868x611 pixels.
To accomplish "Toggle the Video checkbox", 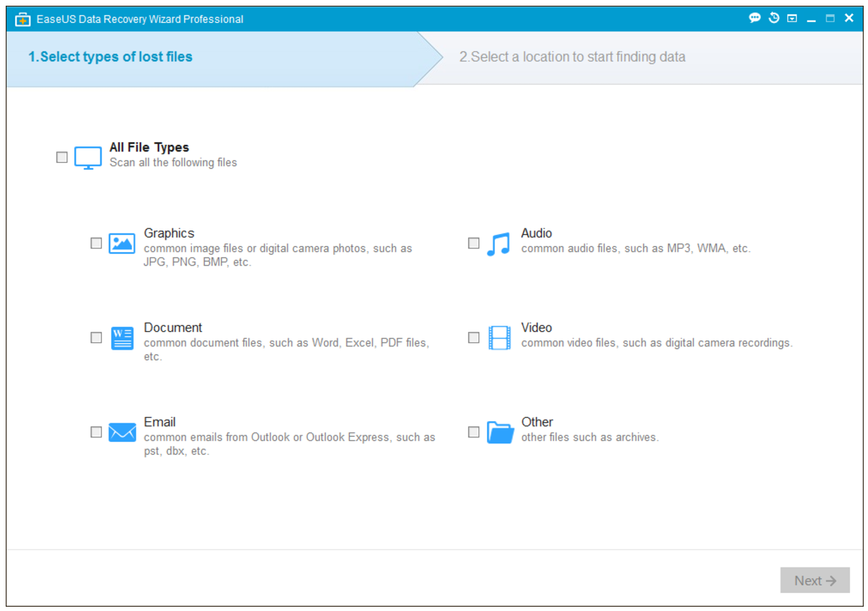I will pos(474,338).
